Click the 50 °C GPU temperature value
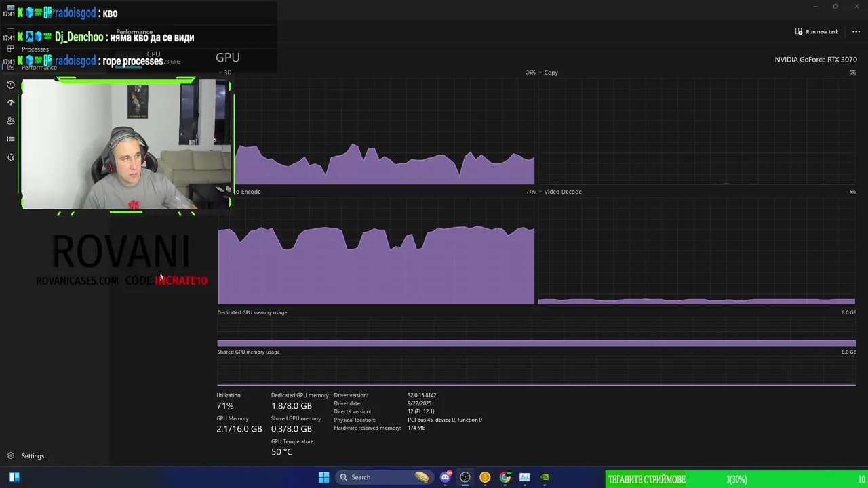The width and height of the screenshot is (868, 488). coord(282,452)
